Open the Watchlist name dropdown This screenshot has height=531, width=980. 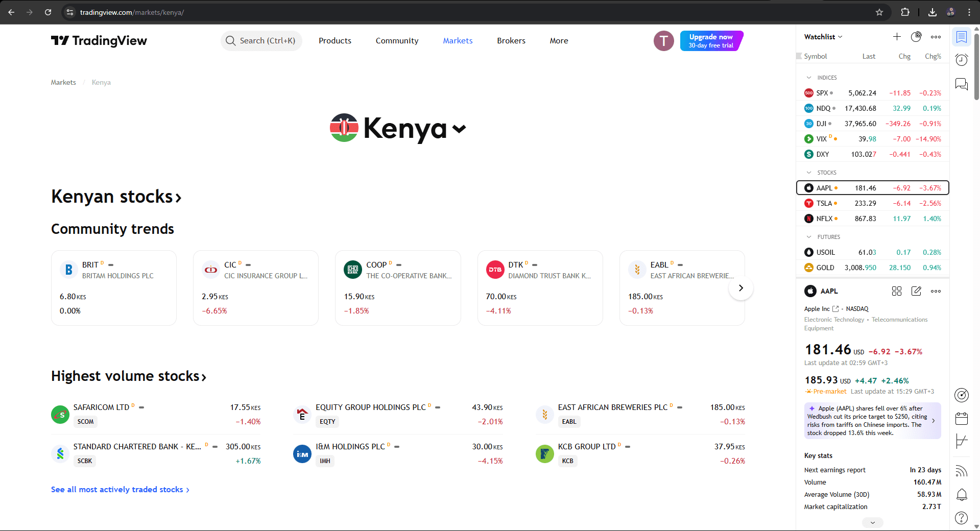click(840, 36)
